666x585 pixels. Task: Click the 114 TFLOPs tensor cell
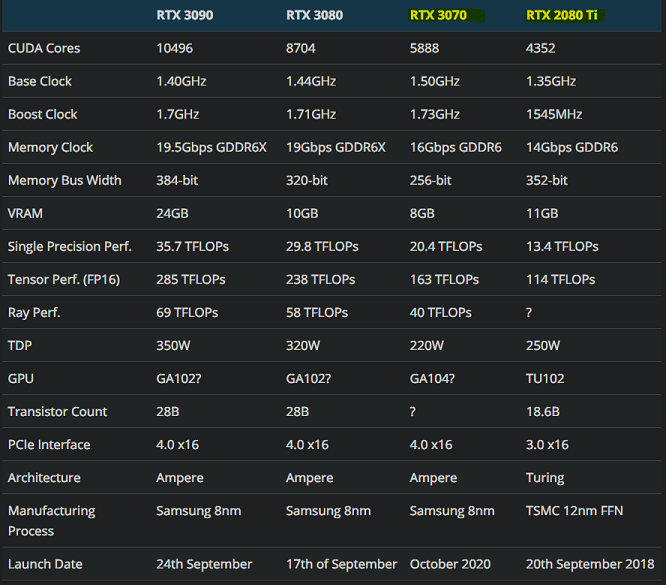coord(560,280)
